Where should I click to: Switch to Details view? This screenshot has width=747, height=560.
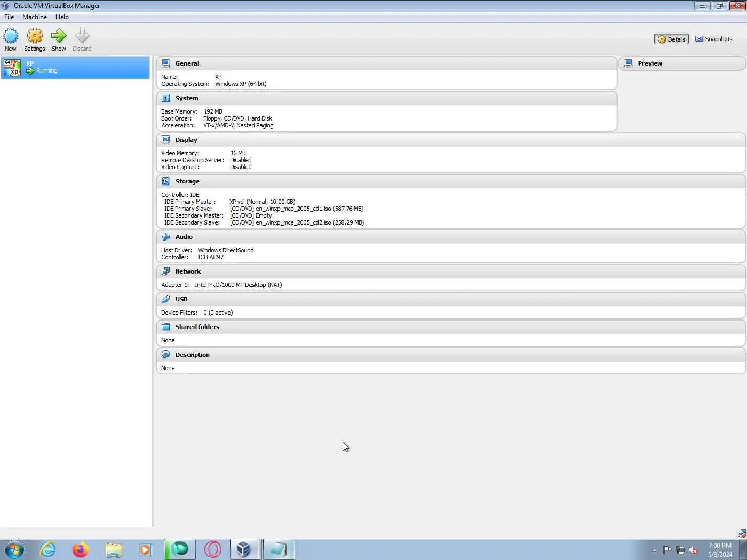[671, 39]
